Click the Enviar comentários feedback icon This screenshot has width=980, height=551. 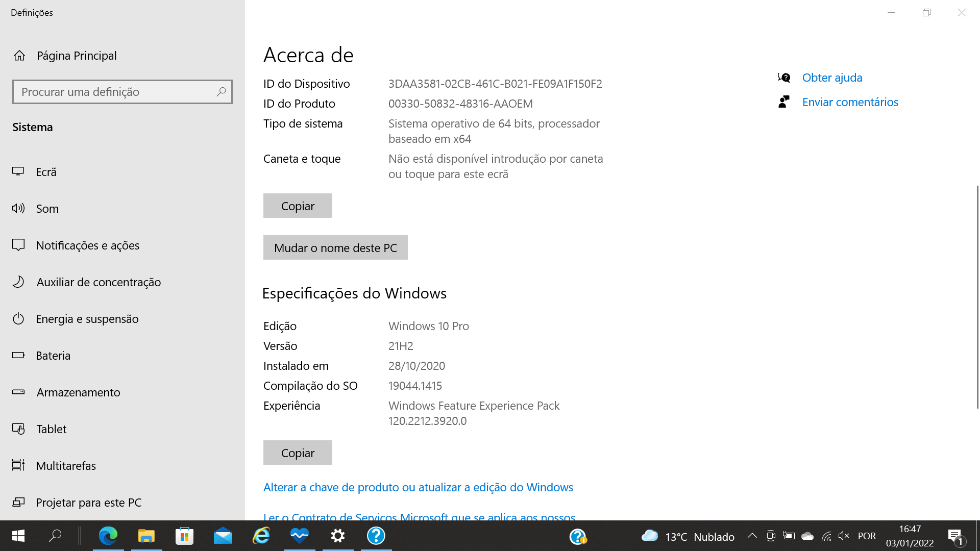(784, 102)
